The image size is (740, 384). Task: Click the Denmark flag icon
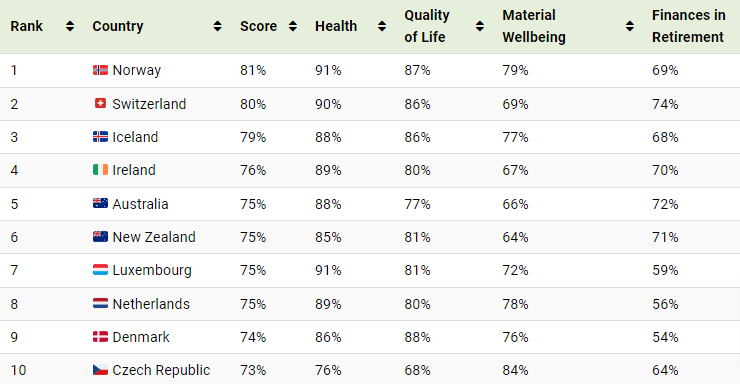100,337
